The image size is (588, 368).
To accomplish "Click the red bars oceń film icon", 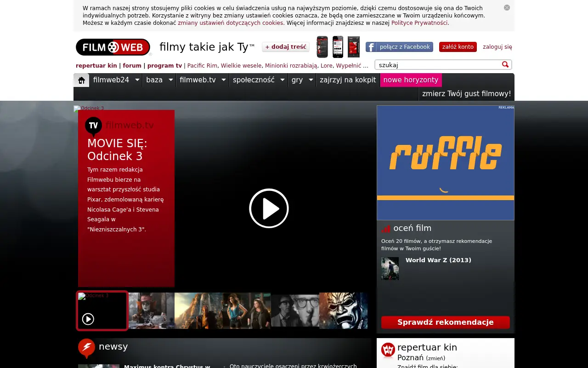I will (385, 228).
